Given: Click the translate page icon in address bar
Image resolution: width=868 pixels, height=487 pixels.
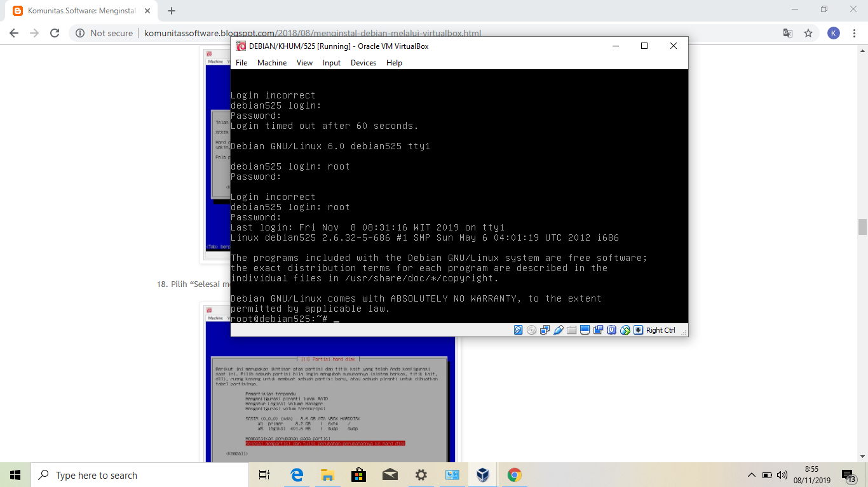Looking at the screenshot, I should coord(787,33).
